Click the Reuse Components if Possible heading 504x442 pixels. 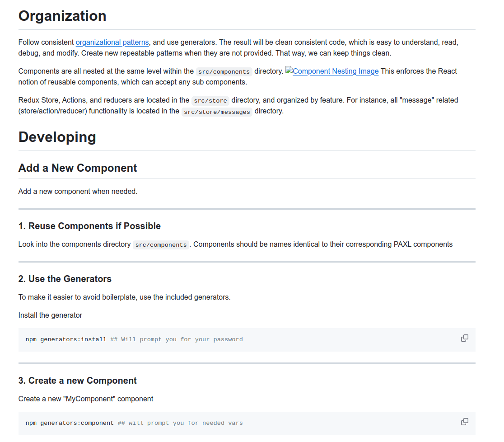coord(89,226)
